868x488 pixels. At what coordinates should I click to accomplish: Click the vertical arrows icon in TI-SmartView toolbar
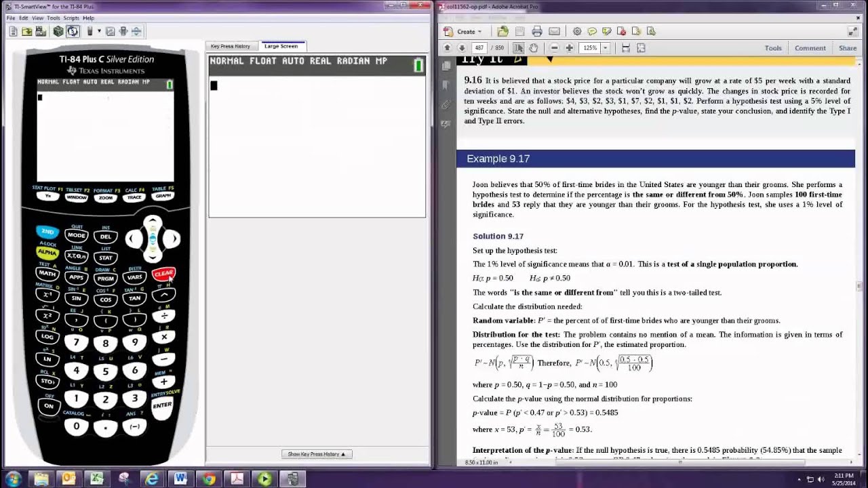[x=136, y=31]
